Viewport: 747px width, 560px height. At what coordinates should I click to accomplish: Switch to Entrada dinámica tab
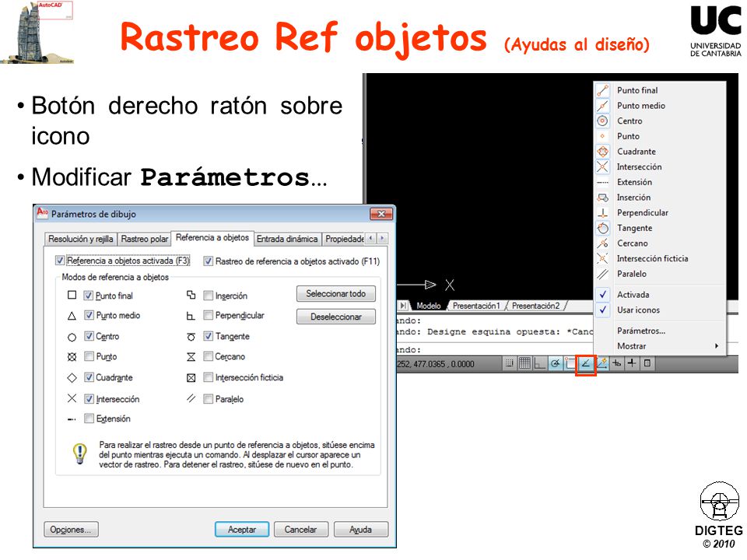click(287, 239)
